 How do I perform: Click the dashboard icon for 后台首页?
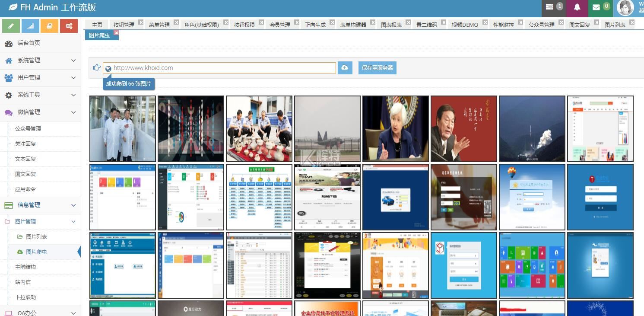(9, 43)
